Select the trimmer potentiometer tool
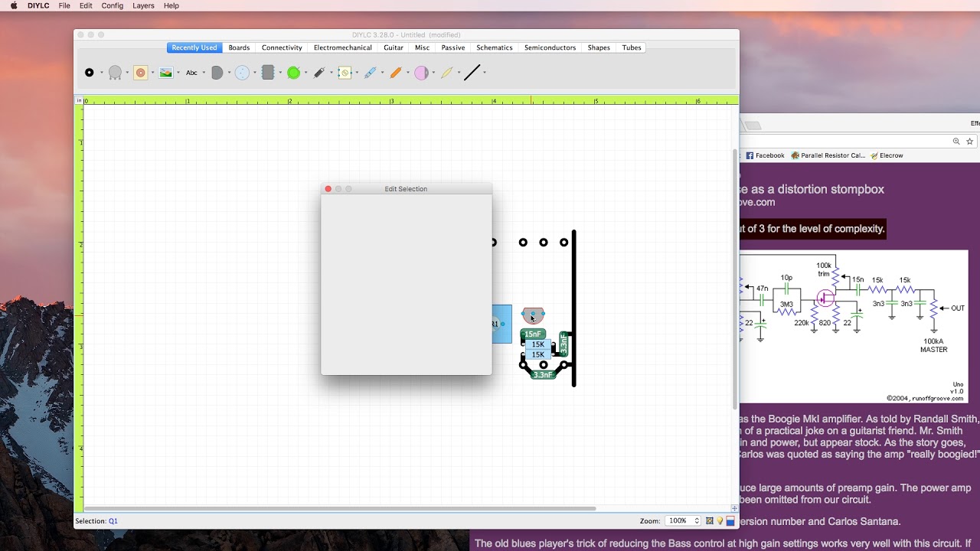 coord(345,73)
